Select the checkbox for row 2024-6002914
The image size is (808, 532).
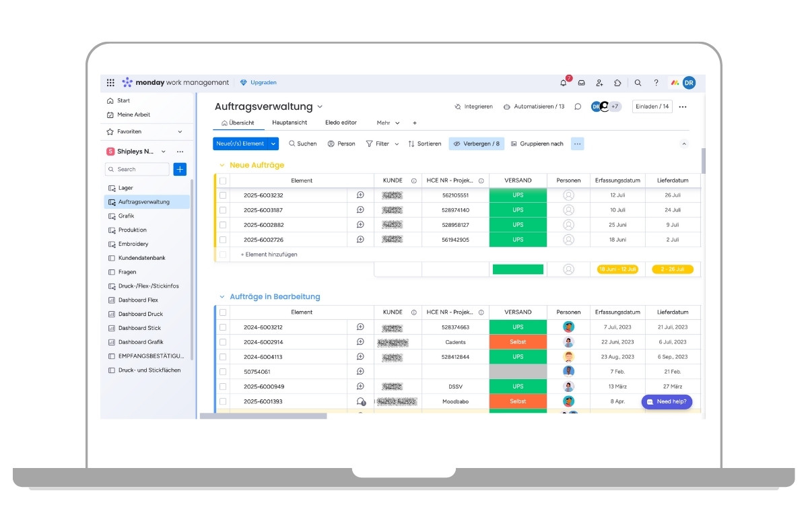[x=222, y=342]
